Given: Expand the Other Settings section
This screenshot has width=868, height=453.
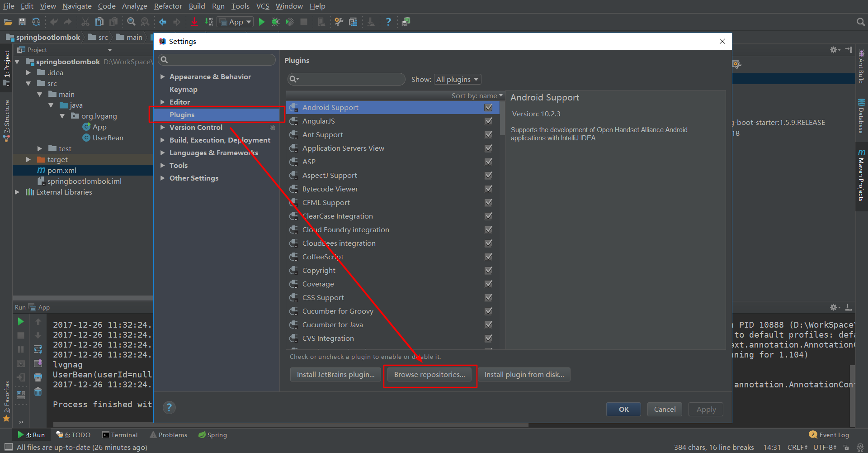Looking at the screenshot, I should (162, 178).
